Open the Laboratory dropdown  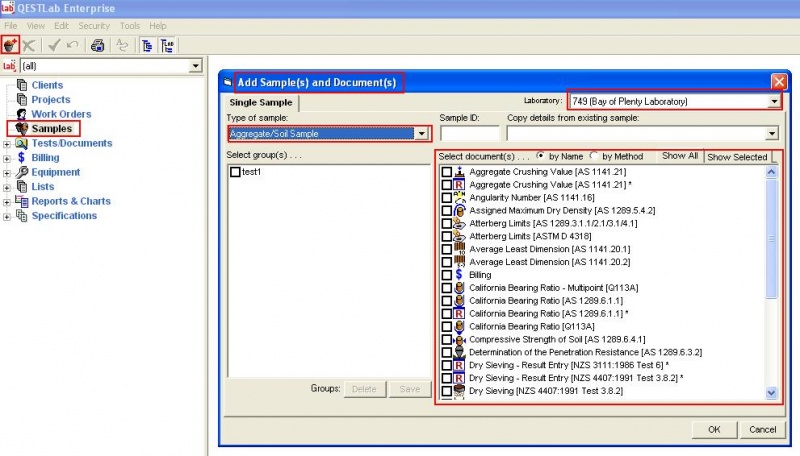774,101
